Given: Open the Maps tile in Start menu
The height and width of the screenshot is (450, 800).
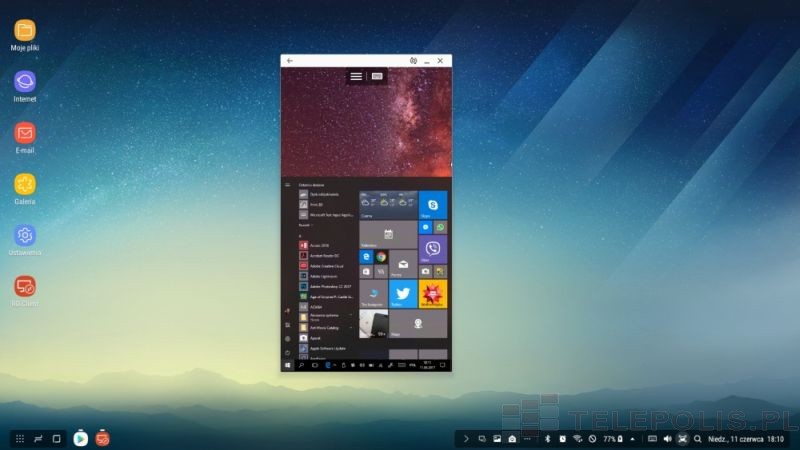Looking at the screenshot, I should click(x=418, y=323).
